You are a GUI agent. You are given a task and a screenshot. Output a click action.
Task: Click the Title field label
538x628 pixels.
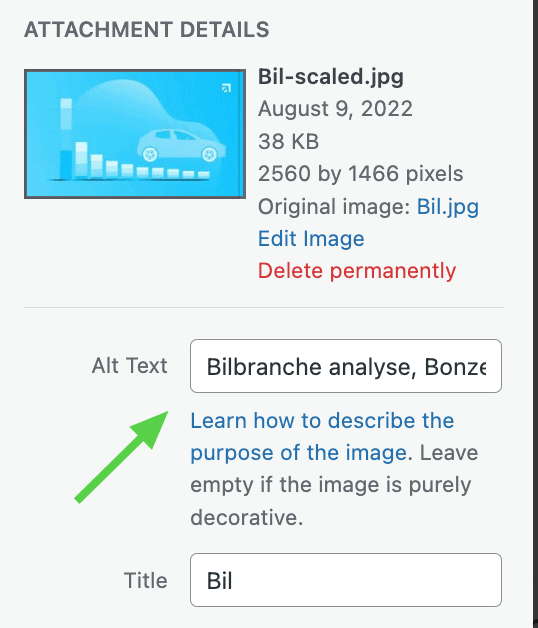[x=145, y=580]
